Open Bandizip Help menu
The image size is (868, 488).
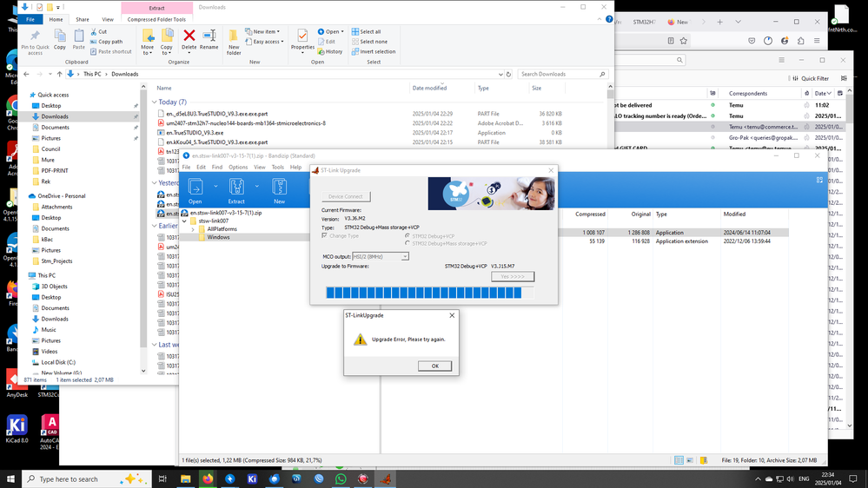296,167
